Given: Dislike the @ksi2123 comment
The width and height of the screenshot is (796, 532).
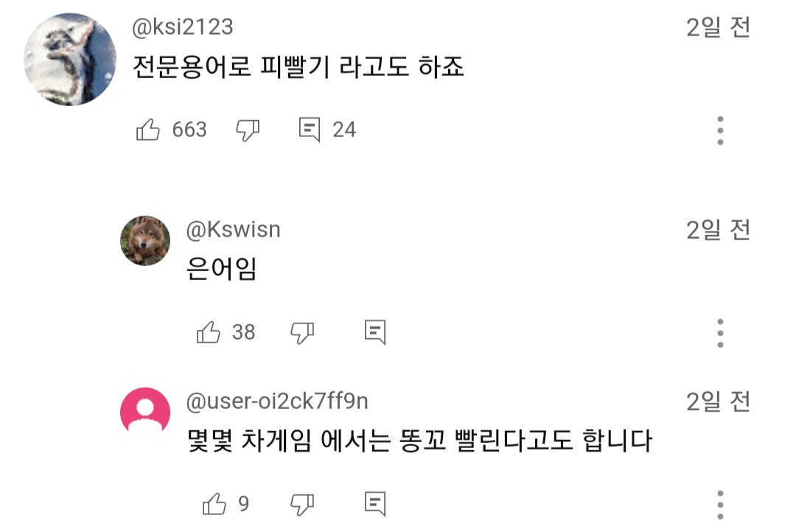Looking at the screenshot, I should 248,130.
